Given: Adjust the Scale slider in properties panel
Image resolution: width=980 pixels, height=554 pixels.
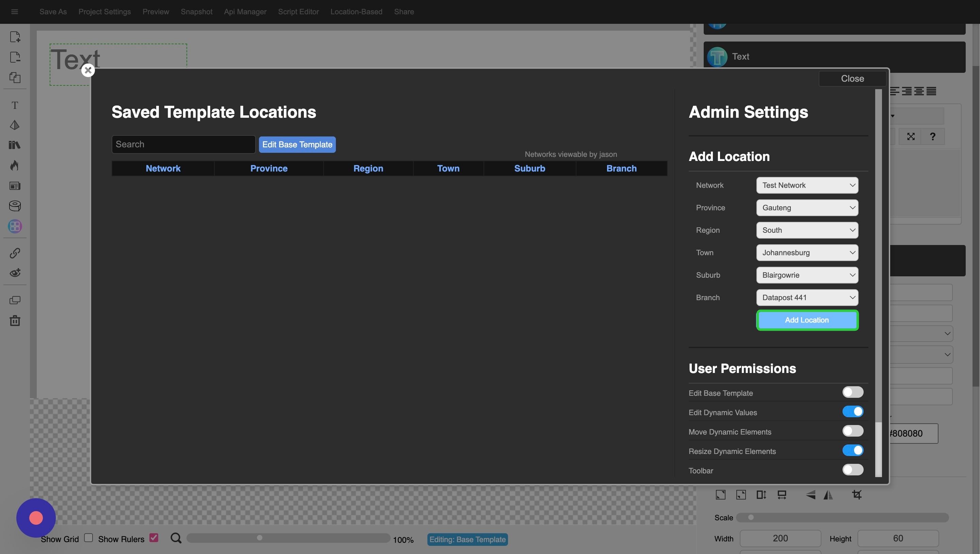Looking at the screenshot, I should [842, 517].
